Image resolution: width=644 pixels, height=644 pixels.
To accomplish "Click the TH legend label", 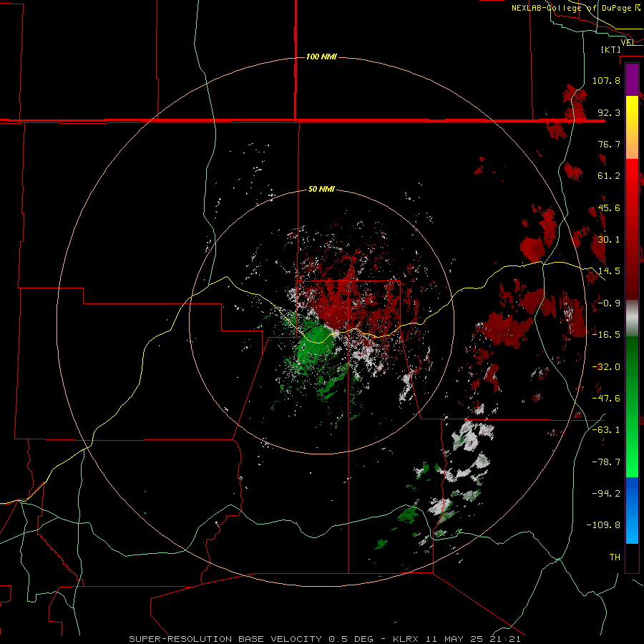I will point(615,557).
